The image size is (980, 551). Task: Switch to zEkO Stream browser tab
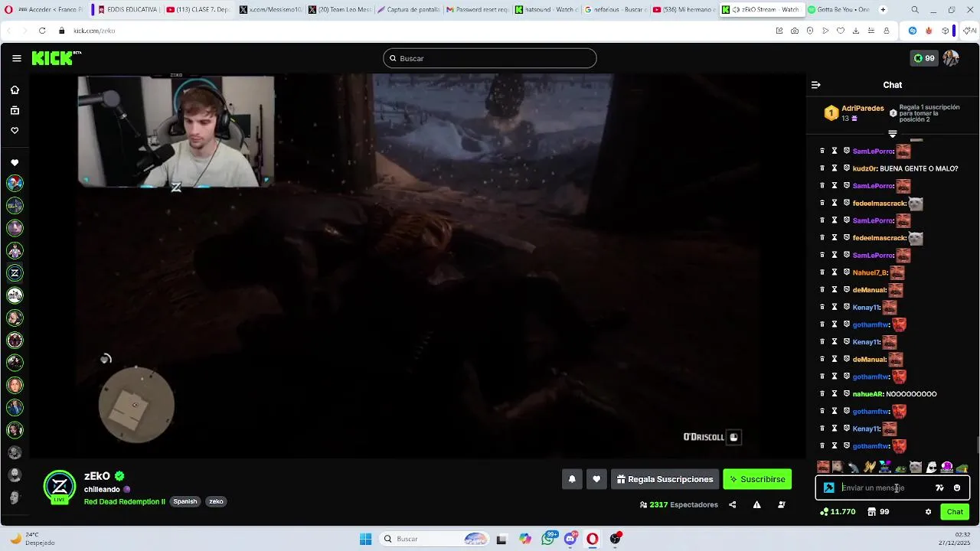pyautogui.click(x=761, y=9)
